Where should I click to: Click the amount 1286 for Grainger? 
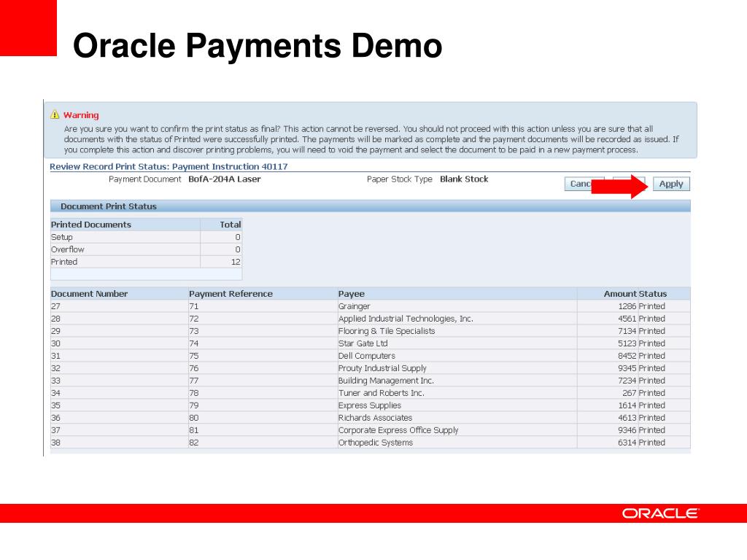point(627,306)
